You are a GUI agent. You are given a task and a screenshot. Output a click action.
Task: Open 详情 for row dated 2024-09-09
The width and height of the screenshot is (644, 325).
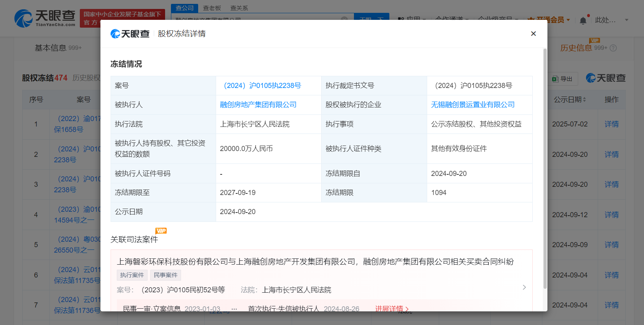click(612, 245)
